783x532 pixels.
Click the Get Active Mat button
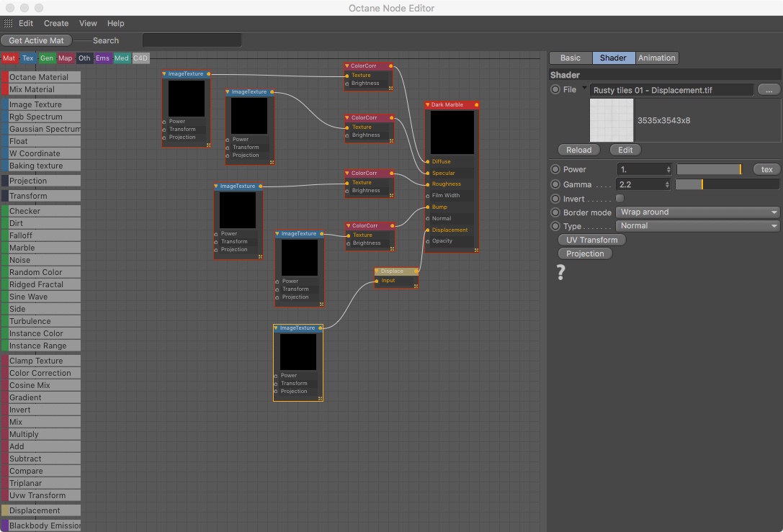click(x=37, y=40)
